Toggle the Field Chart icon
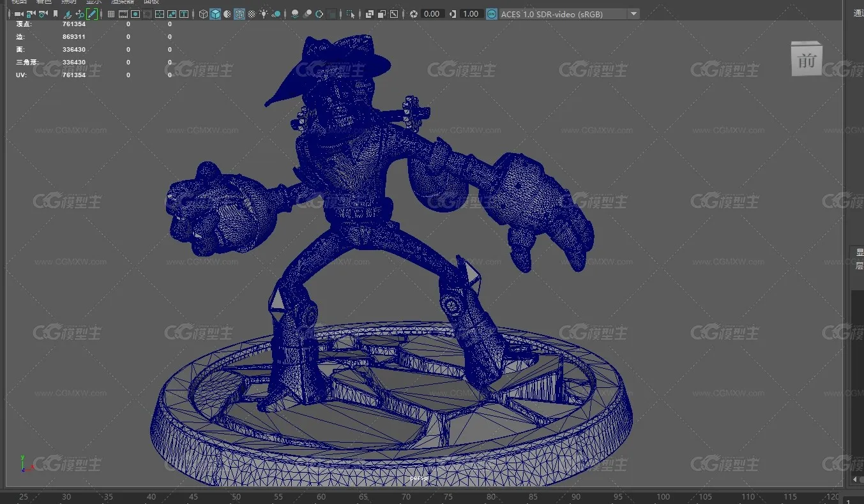 [x=159, y=14]
